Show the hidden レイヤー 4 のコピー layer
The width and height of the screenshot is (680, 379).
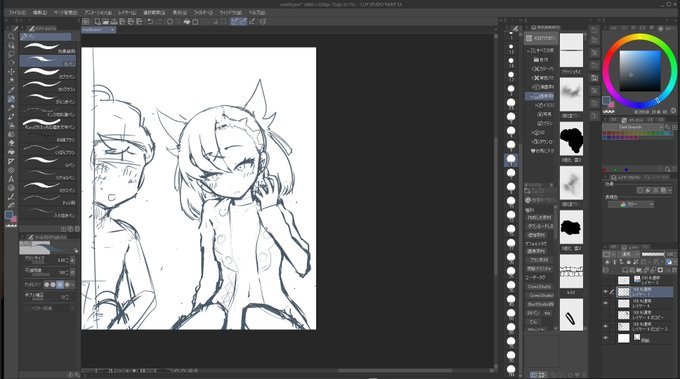pyautogui.click(x=606, y=315)
